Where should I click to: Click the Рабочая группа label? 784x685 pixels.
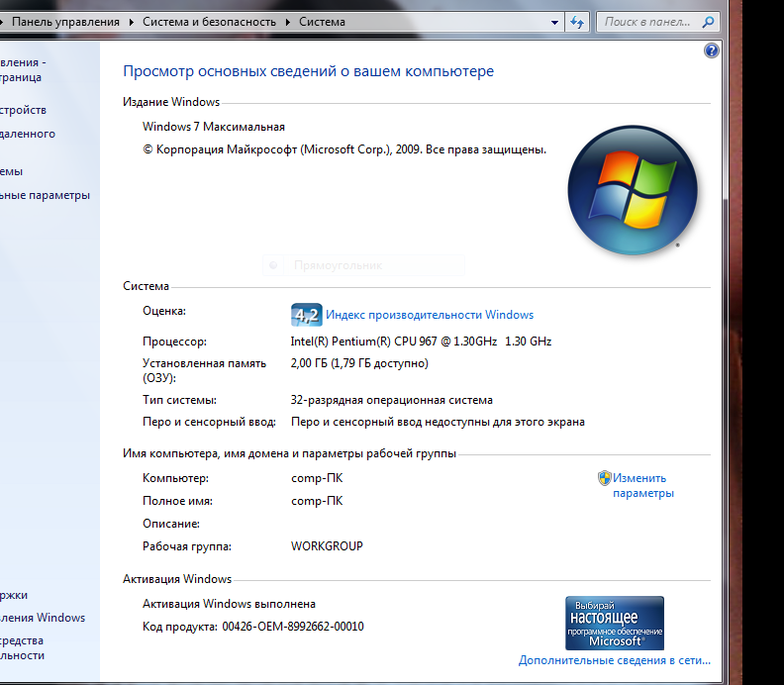click(187, 546)
